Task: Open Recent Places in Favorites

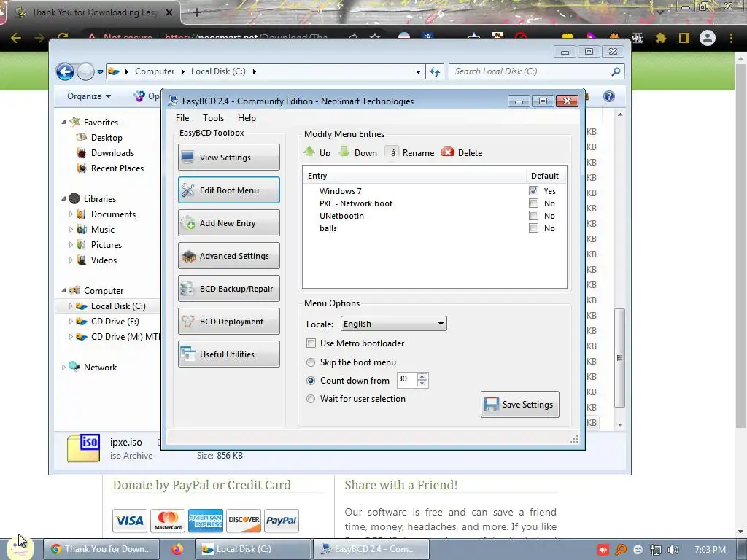Action: click(x=117, y=168)
